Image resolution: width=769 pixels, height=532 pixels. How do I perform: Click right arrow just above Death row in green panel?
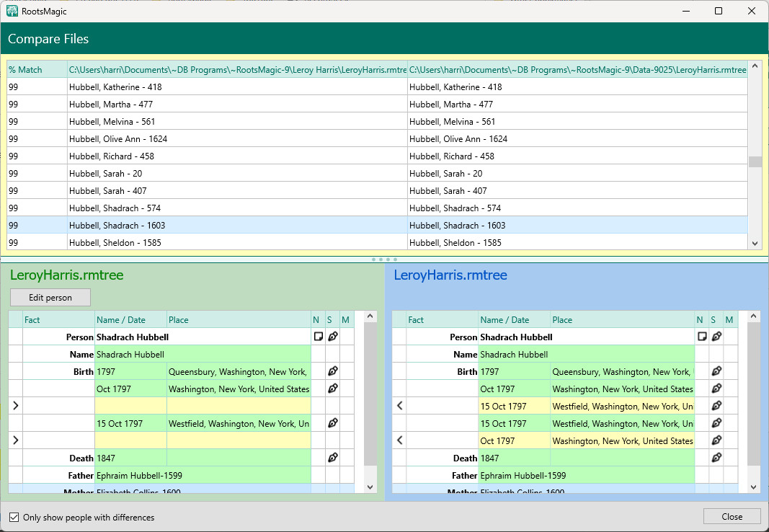pos(16,440)
